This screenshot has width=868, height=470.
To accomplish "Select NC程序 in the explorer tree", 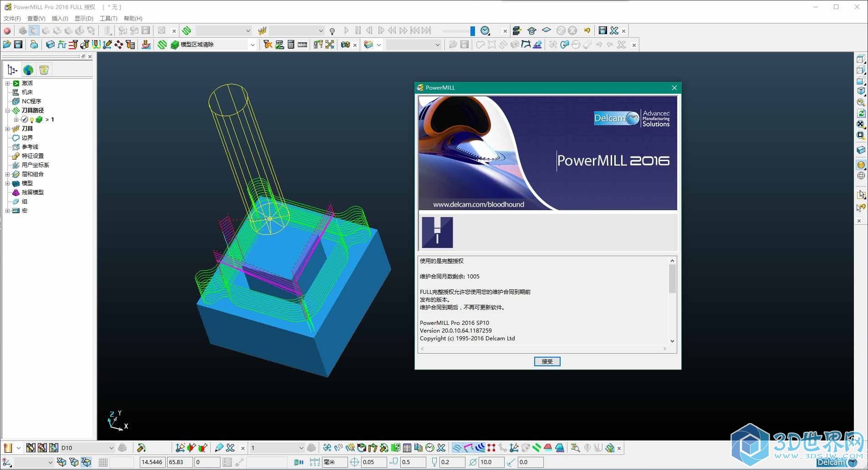I will pos(31,101).
